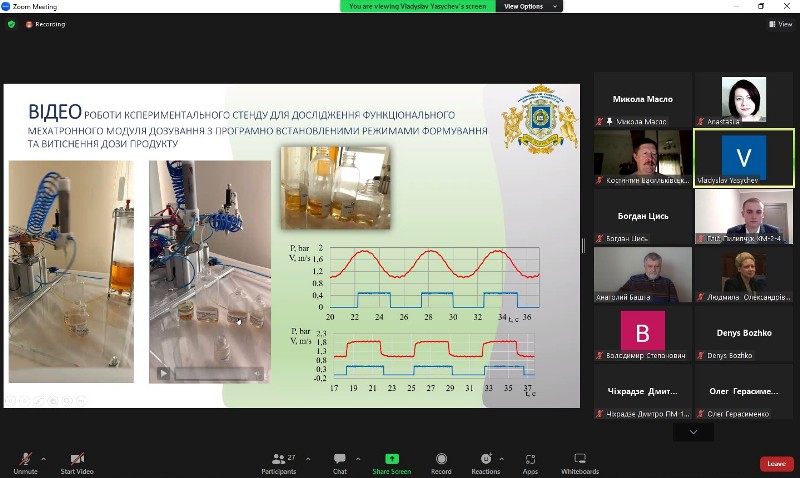800x478 pixels.
Task: Click the muted mic icon on Denys Bozhko
Action: [x=701, y=355]
